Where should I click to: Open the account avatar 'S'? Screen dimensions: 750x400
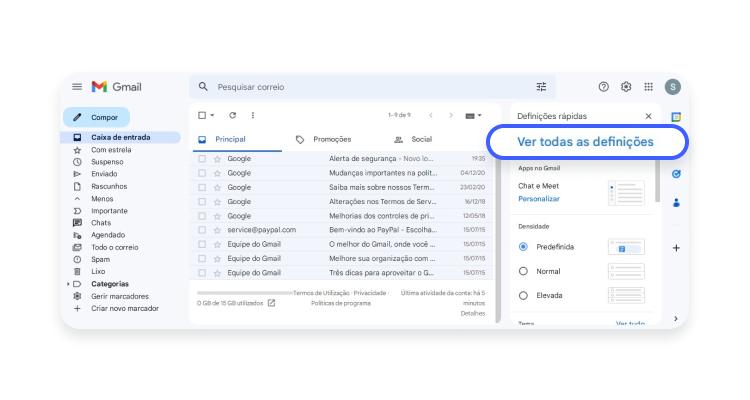point(673,87)
